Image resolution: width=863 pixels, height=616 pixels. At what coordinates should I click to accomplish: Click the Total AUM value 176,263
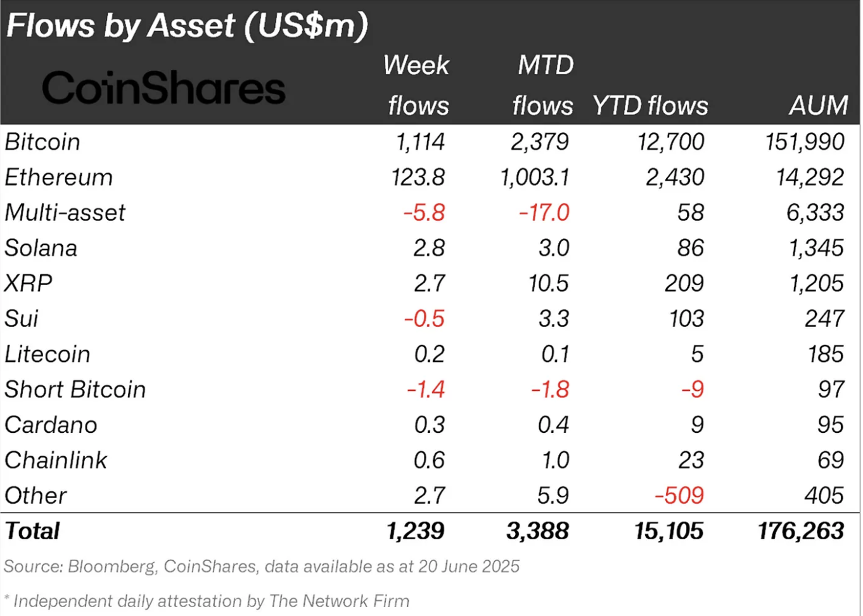[x=800, y=531]
